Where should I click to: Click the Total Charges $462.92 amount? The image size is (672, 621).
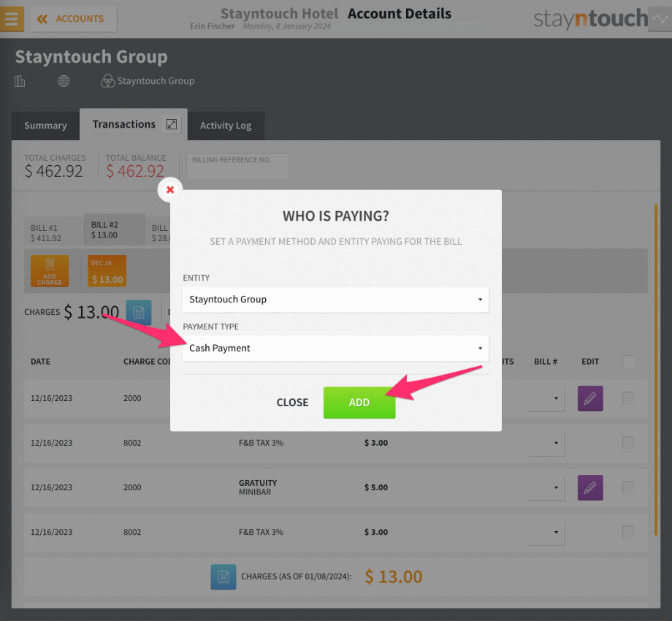tap(53, 172)
